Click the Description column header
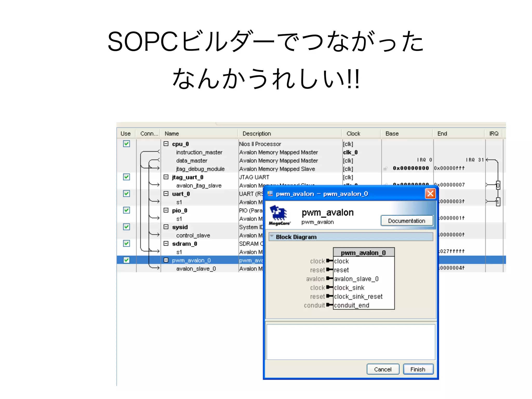Viewport: 532px width, 399px height. [x=290, y=134]
